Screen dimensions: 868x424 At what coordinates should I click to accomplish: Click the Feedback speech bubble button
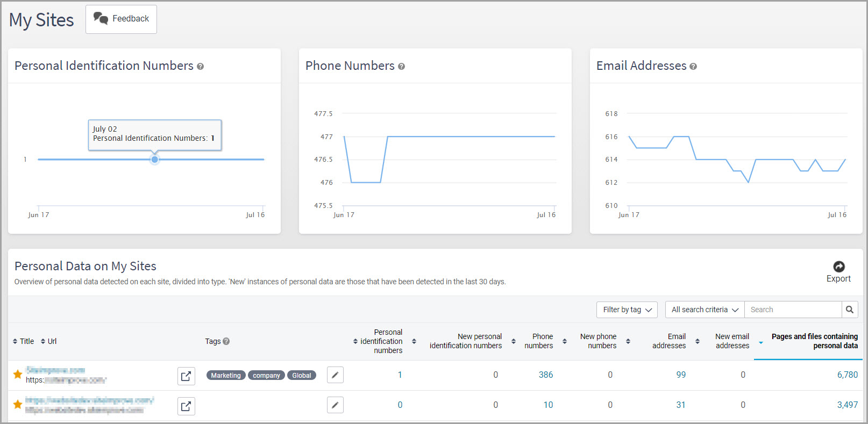click(121, 19)
